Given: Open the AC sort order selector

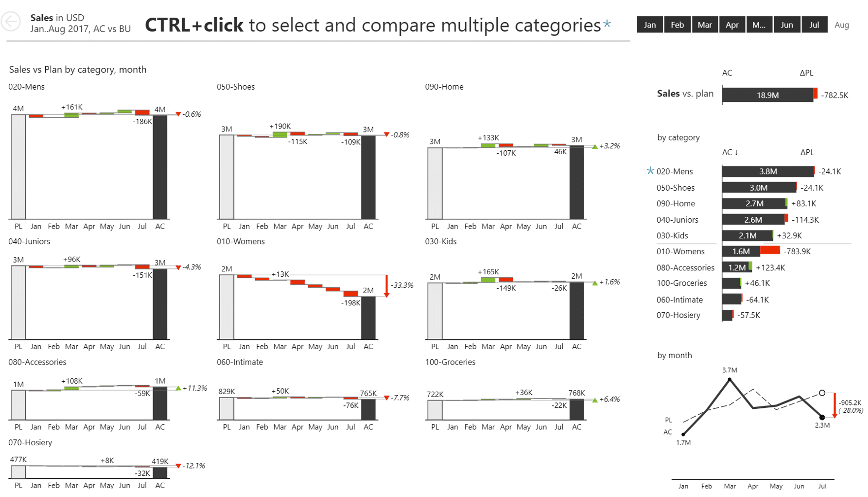Looking at the screenshot, I should 731,153.
